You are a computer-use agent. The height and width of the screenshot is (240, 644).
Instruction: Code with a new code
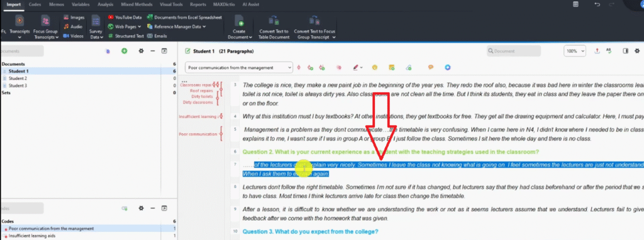point(310,67)
